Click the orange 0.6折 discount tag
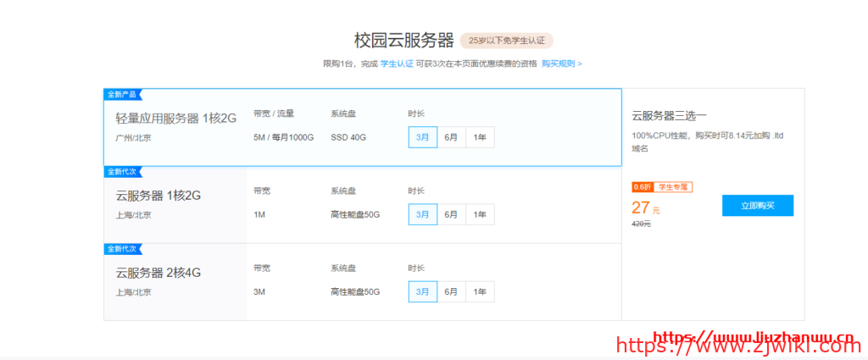Image resolution: width=868 pixels, height=360 pixels. [642, 187]
